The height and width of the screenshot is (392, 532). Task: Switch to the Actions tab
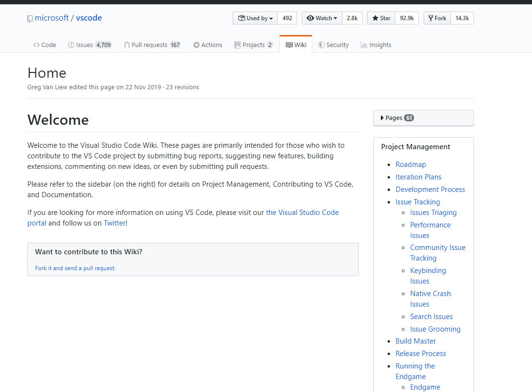(208, 45)
